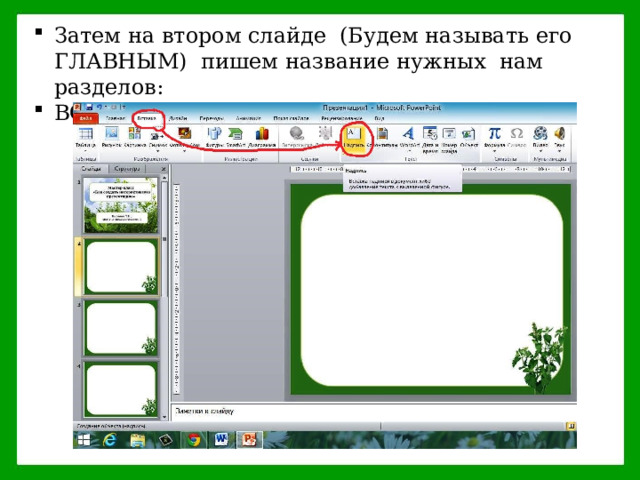Open the Shapes (Фигуры) gallery
The height and width of the screenshot is (480, 640).
tap(214, 133)
